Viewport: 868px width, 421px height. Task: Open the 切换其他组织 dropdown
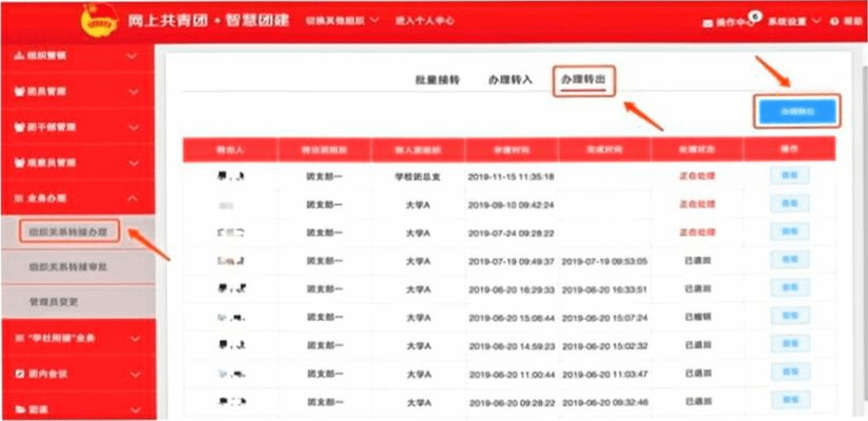click(374, 20)
